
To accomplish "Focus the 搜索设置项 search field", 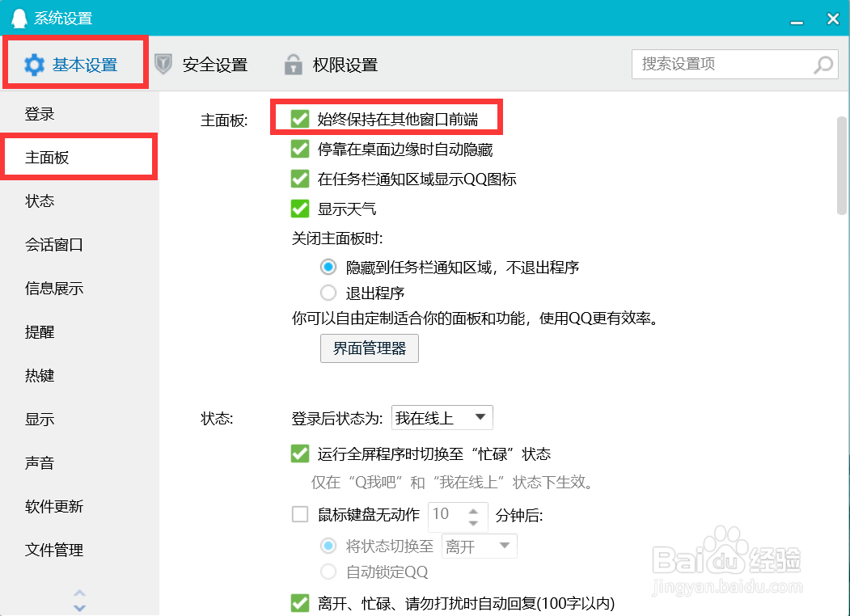I will pyautogui.click(x=735, y=64).
